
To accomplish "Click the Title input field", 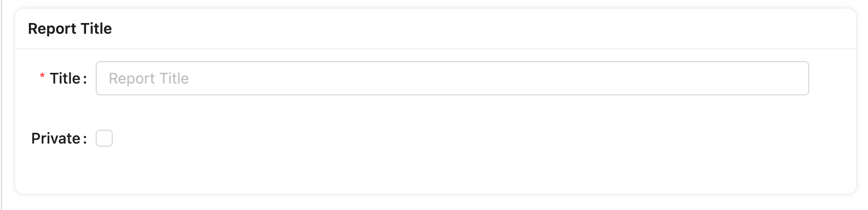I will [452, 78].
